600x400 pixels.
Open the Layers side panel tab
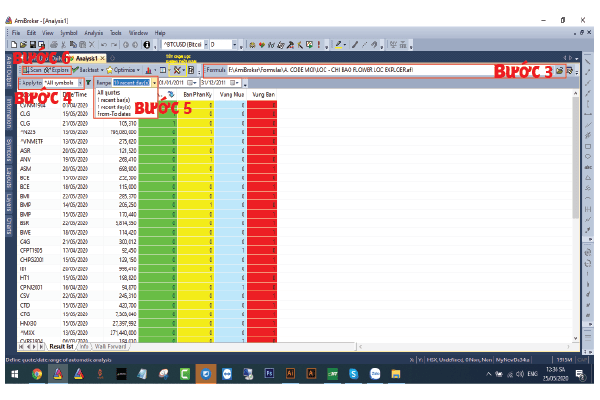tap(9, 202)
